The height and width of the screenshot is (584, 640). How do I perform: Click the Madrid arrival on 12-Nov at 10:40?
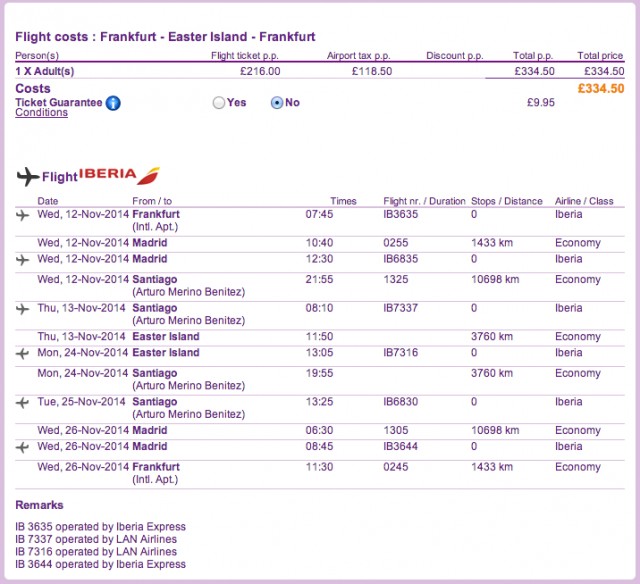[x=150, y=243]
